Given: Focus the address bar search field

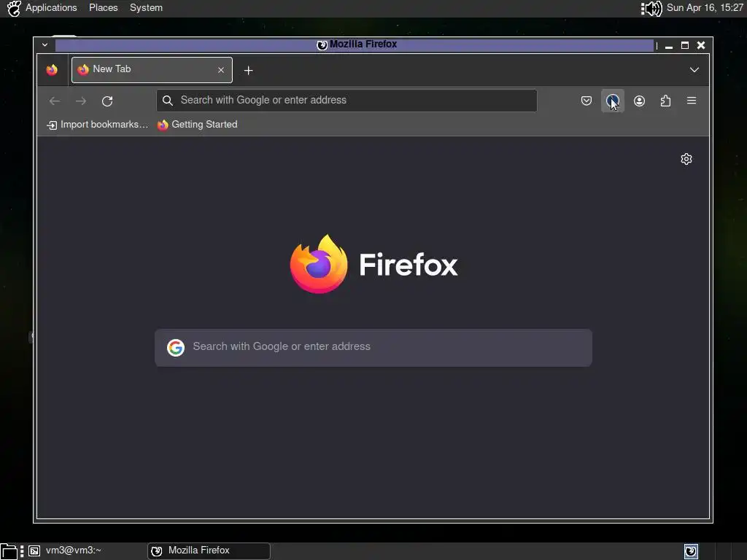Looking at the screenshot, I should coord(347,101).
